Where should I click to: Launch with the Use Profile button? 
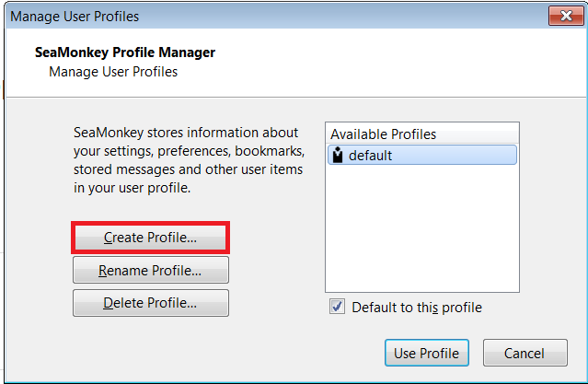tap(427, 353)
